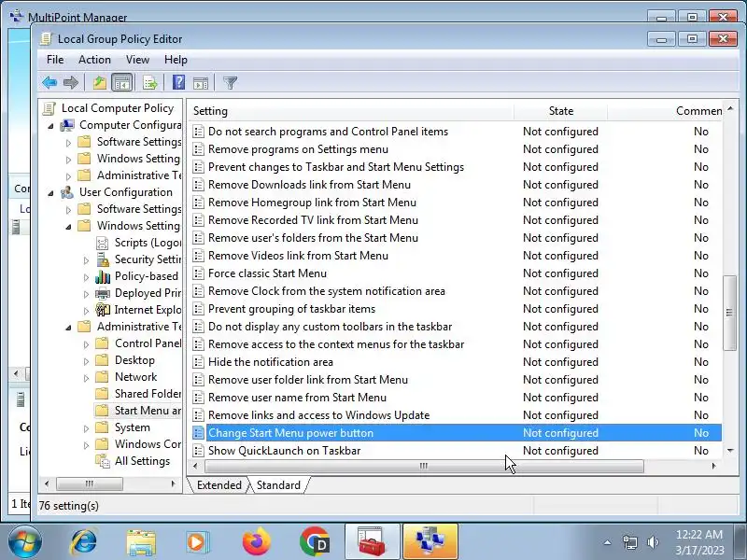Click the settings list scroll right arrow
The image size is (747, 560).
coord(713,466)
